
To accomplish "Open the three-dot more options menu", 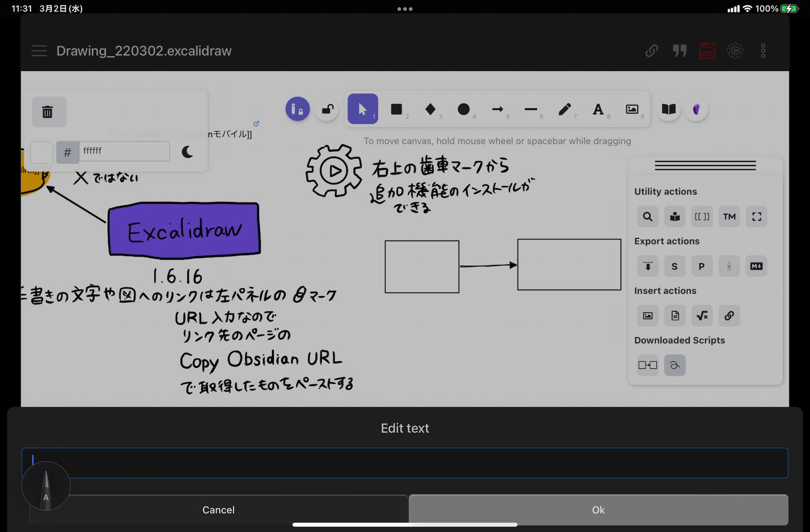I will 763,51.
